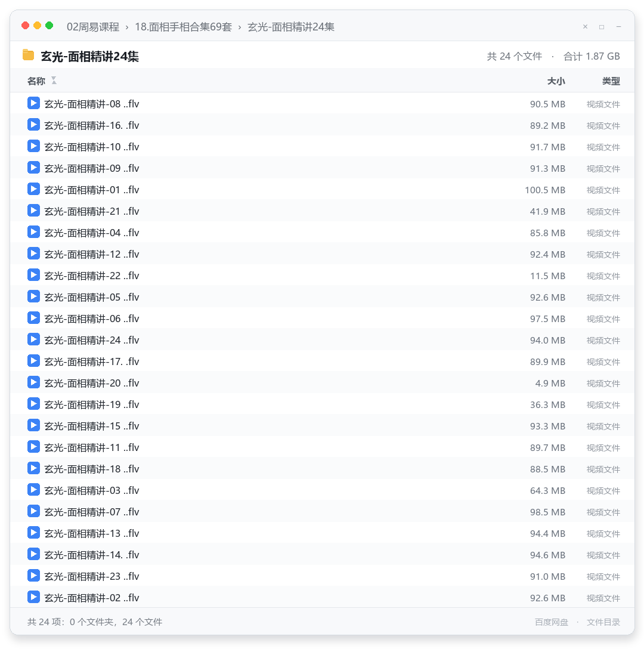Click the video icon for 玄光-面相精讲-08
This screenshot has height=649, width=644.
[x=33, y=103]
